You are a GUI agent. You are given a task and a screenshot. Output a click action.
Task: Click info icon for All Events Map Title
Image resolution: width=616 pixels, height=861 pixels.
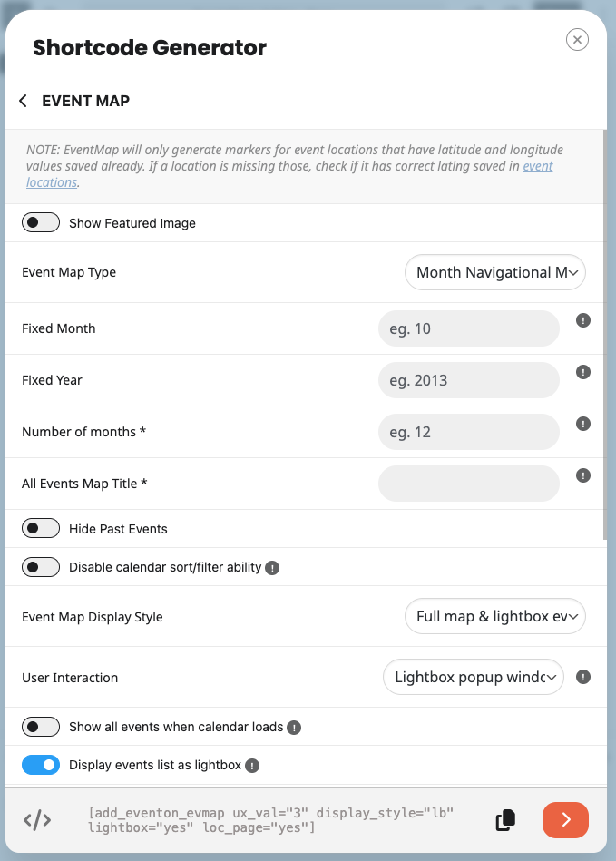click(x=583, y=475)
